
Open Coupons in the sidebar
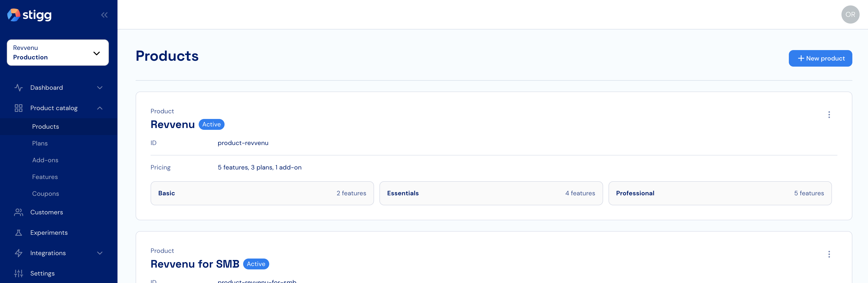(x=59, y=194)
